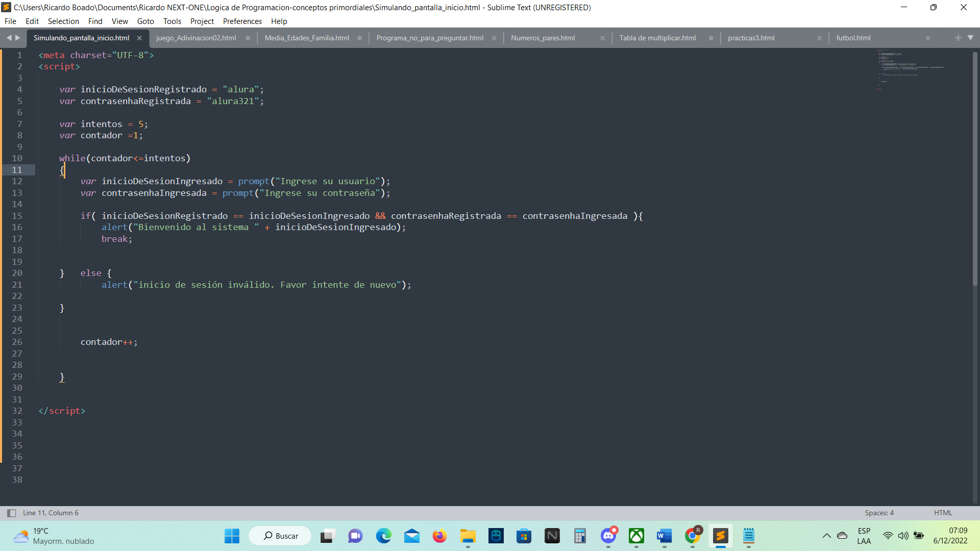Switch to Programa_no_para_preguntar.html tab
The height and width of the screenshot is (551, 980).
tap(430, 38)
